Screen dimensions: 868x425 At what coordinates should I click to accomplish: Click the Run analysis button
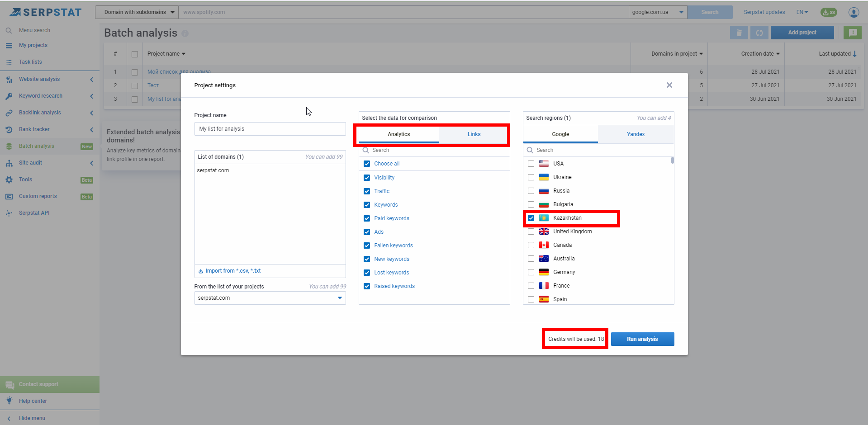point(642,339)
